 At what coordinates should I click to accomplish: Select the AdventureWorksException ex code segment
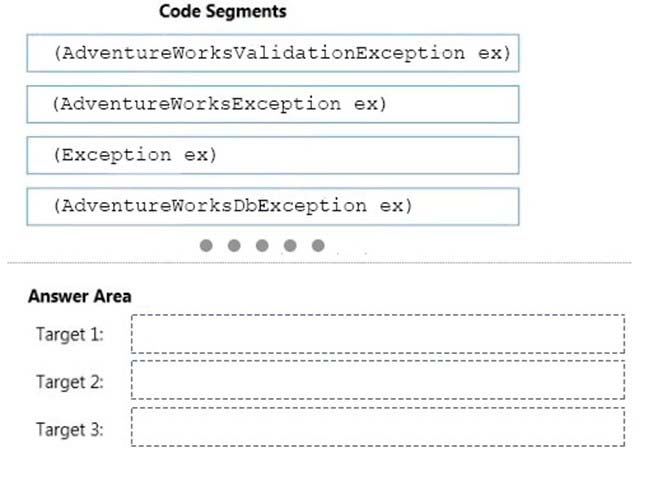pos(273,104)
